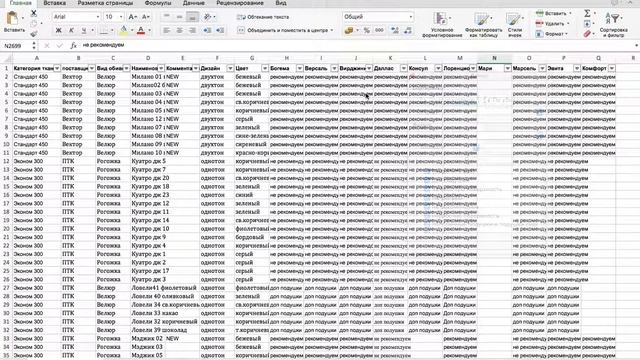Apply percent style format
The image size is (640, 360).
[x=367, y=31]
